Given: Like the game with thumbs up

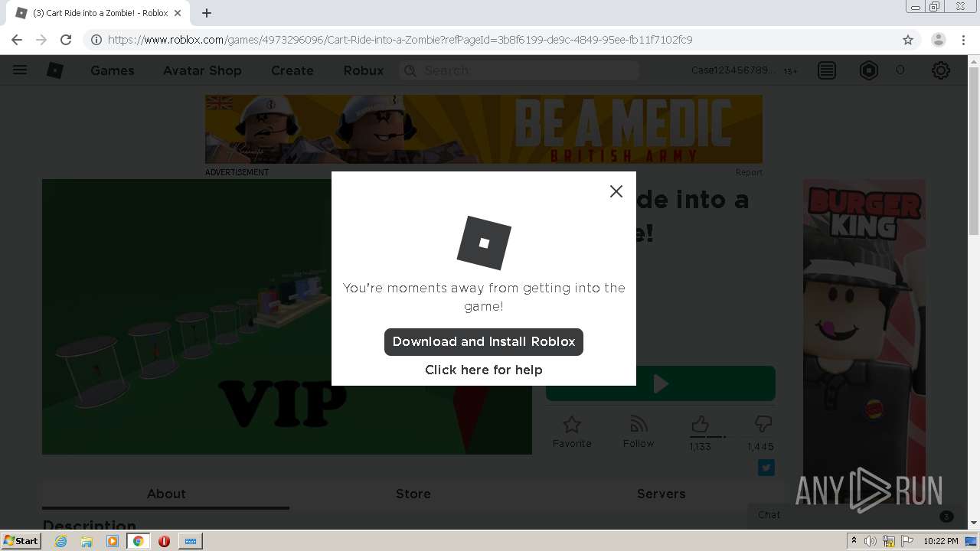Looking at the screenshot, I should coord(700,425).
